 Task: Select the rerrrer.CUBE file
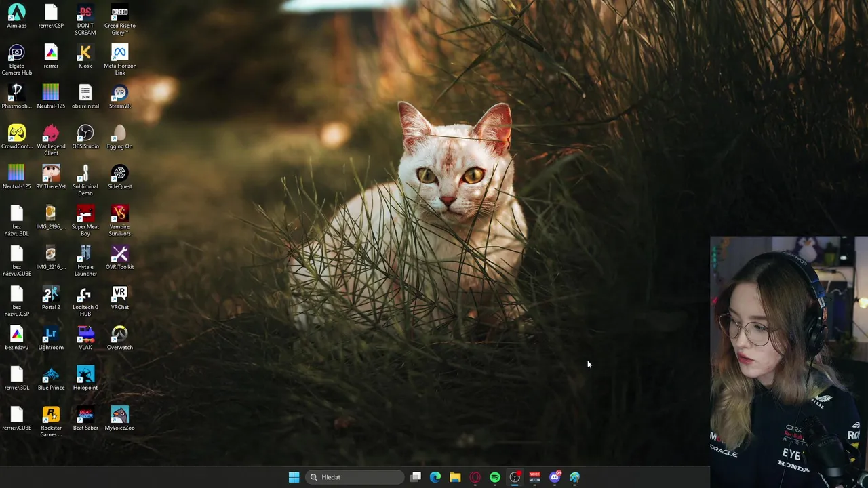[x=17, y=419]
